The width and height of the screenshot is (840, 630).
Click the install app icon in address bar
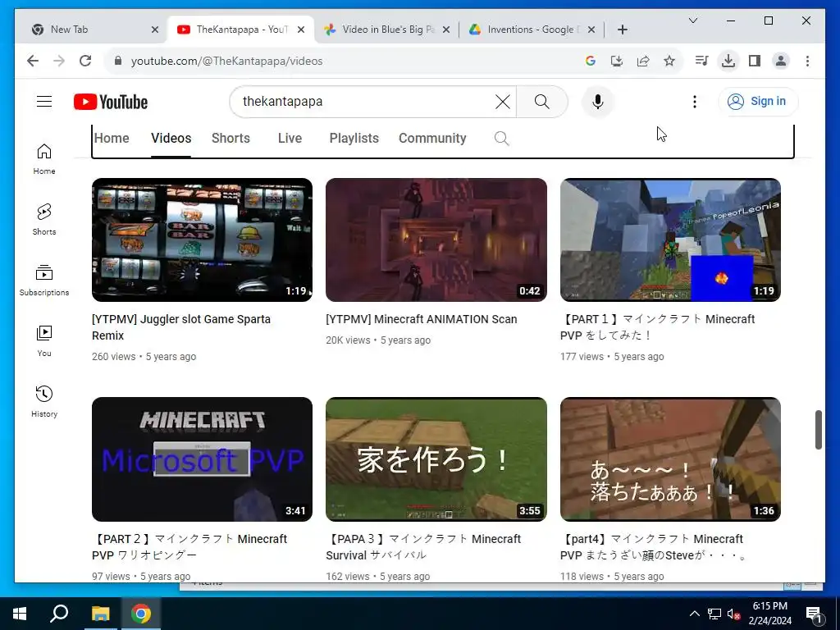(617, 61)
